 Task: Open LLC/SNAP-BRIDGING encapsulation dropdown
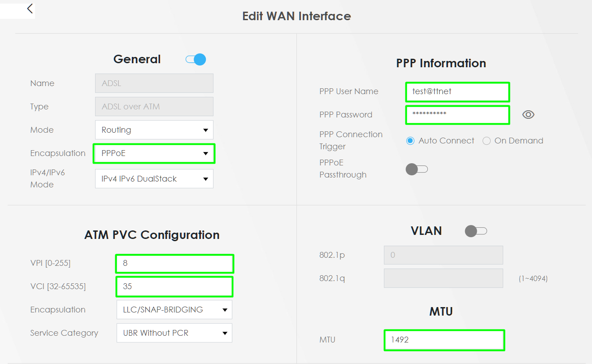click(174, 310)
